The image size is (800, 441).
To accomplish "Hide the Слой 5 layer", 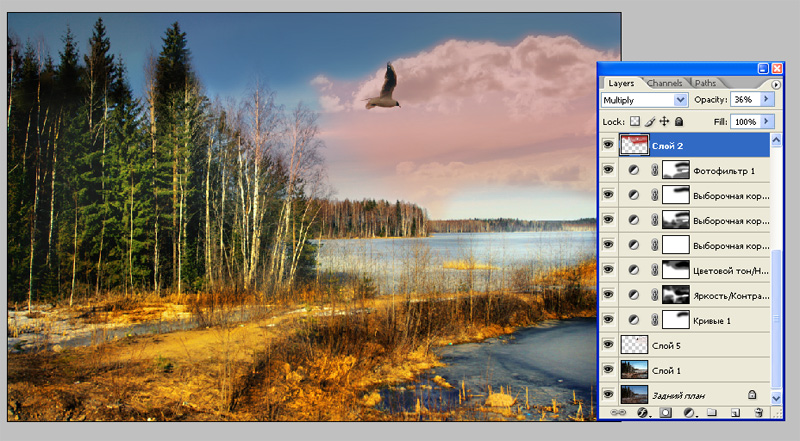I will click(x=608, y=345).
